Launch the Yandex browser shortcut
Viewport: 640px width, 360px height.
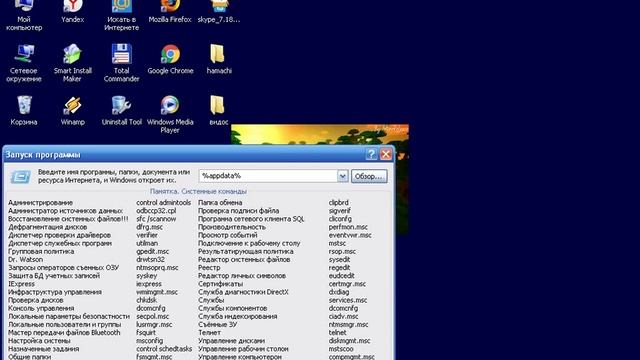(73, 12)
